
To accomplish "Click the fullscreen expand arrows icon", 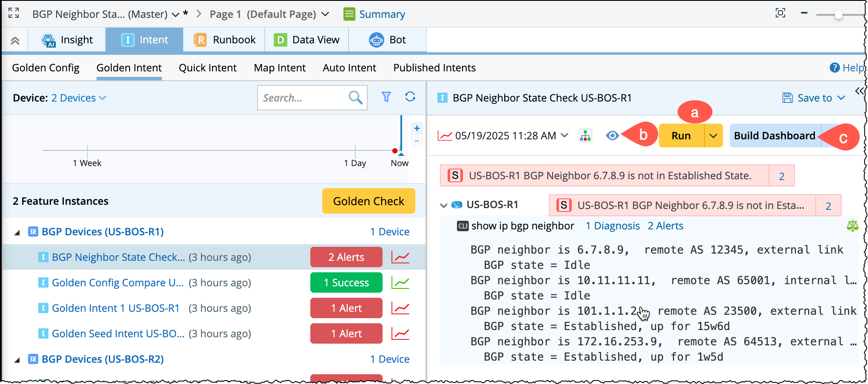I will coord(14,13).
